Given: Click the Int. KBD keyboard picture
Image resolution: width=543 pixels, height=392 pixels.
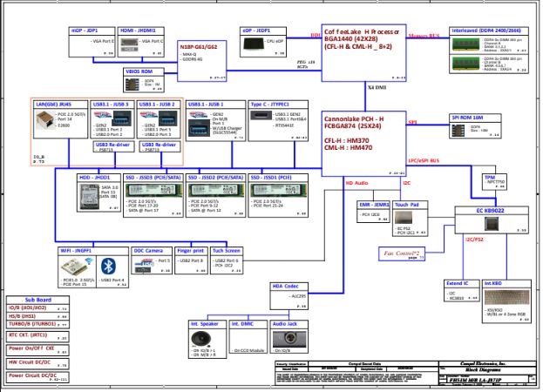Looking at the screenshot, I should tap(506, 298).
